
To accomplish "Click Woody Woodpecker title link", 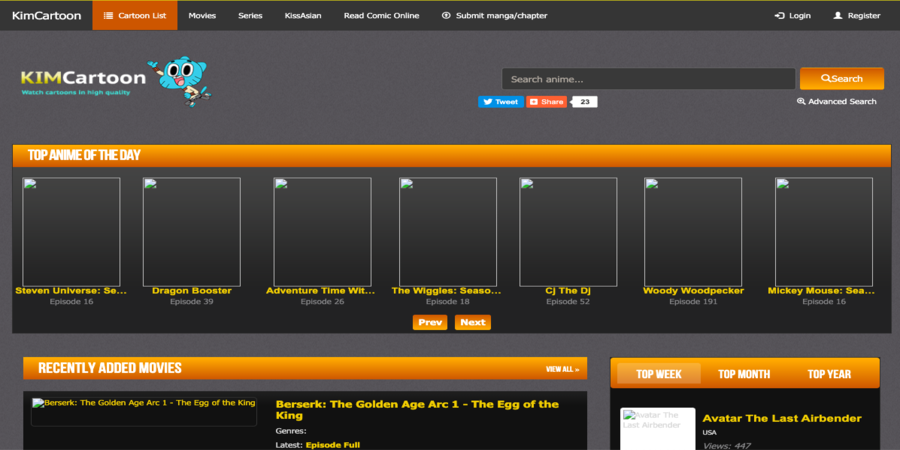I will pyautogui.click(x=693, y=291).
